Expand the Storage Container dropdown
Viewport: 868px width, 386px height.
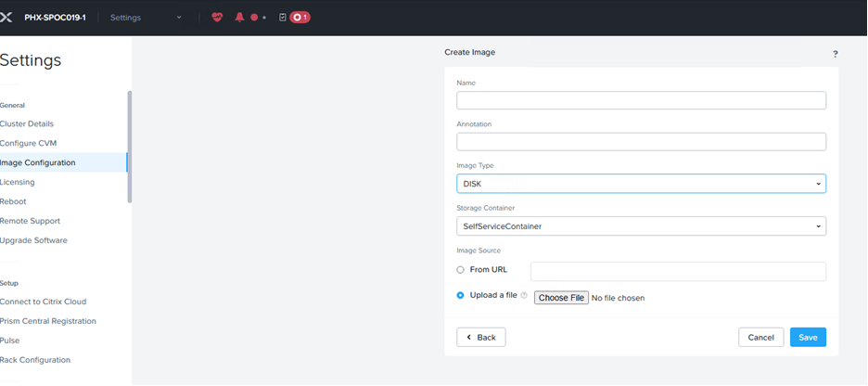[x=641, y=226]
